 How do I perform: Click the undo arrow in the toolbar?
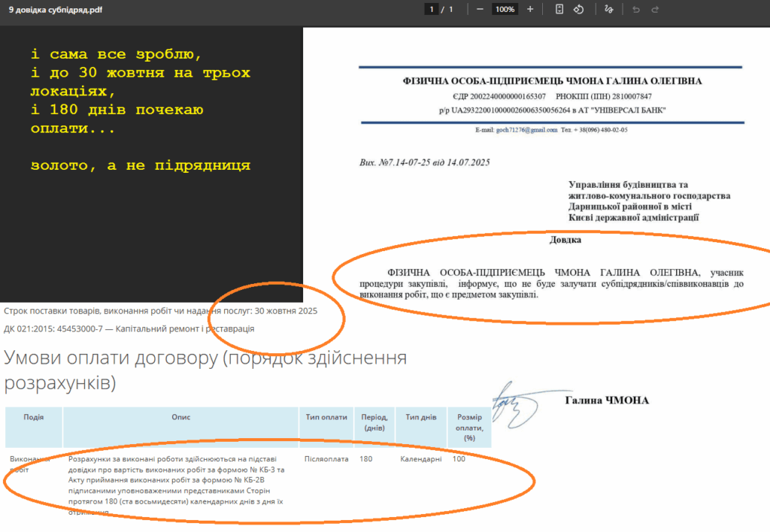636,9
